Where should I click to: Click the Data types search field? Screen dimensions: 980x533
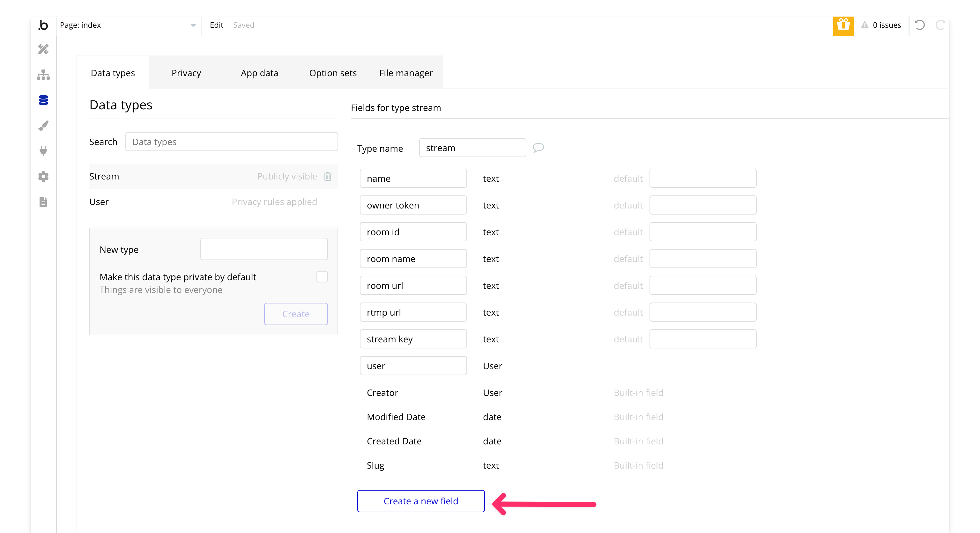click(x=231, y=142)
